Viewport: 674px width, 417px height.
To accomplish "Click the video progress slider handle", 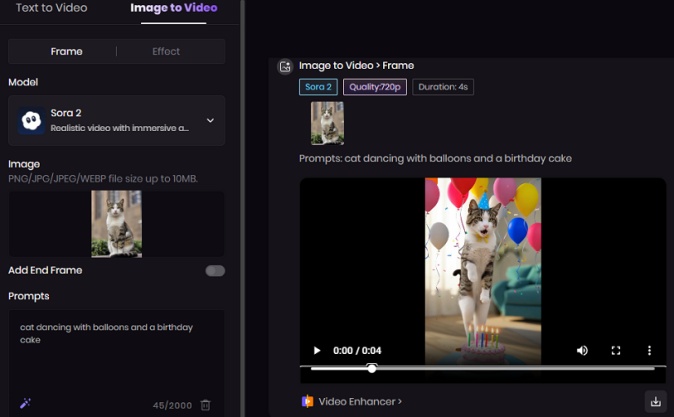I will click(x=372, y=368).
